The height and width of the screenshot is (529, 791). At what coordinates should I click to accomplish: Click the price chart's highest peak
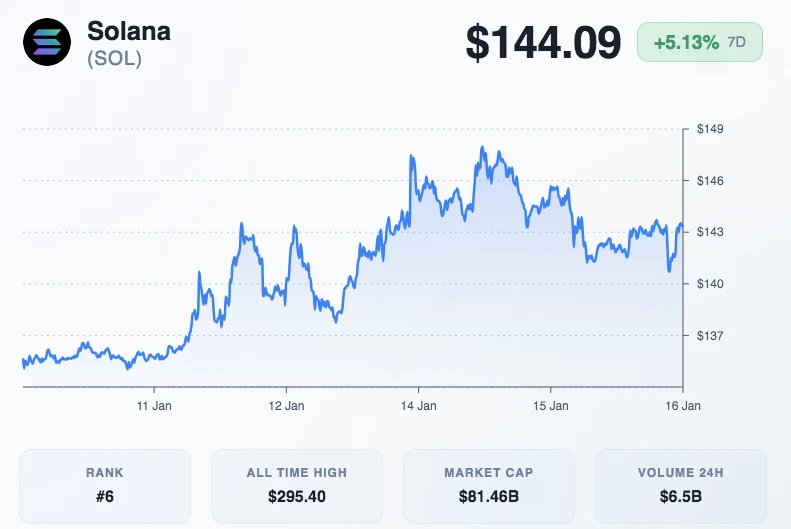pyautogui.click(x=483, y=148)
